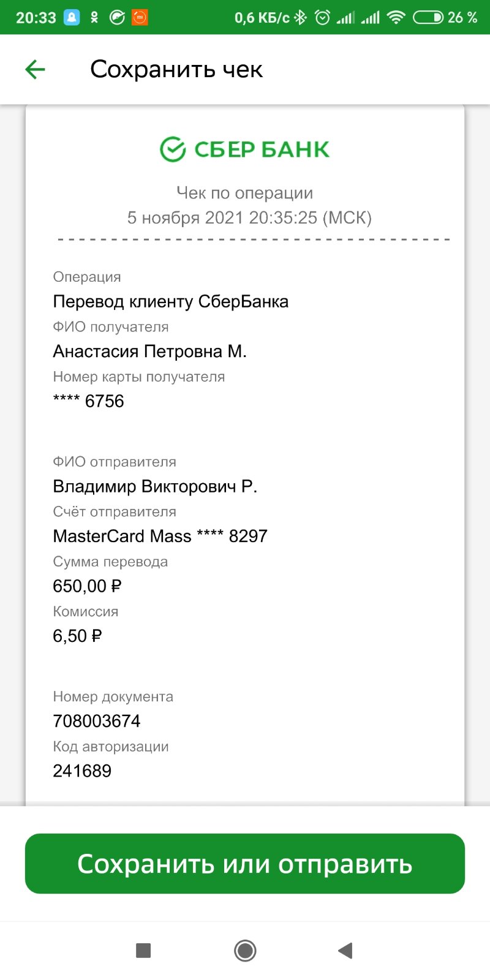Image resolution: width=490 pixels, height=980 pixels.
Task: Tap the Wi-Fi status icon
Action: click(x=397, y=18)
